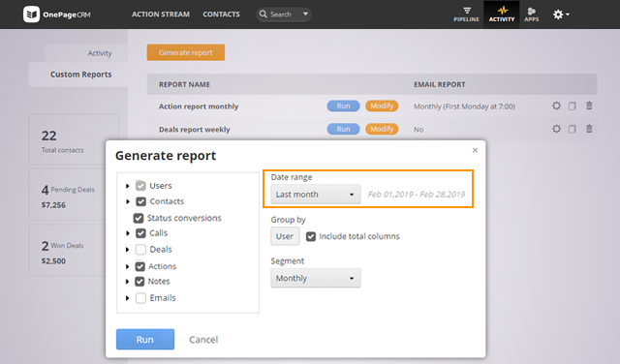Screen dimensions: 620x364
Task: Duplicate the Deals report weekly
Action: tap(573, 129)
